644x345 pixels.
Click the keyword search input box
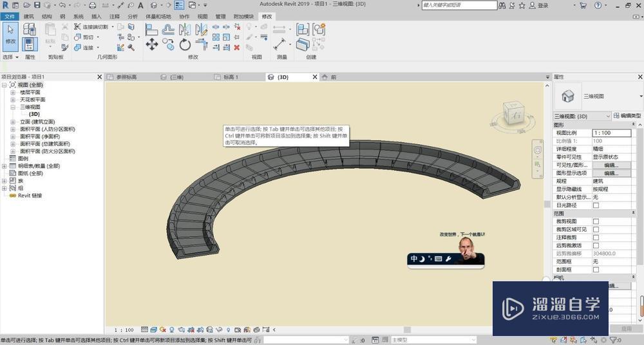(x=459, y=5)
